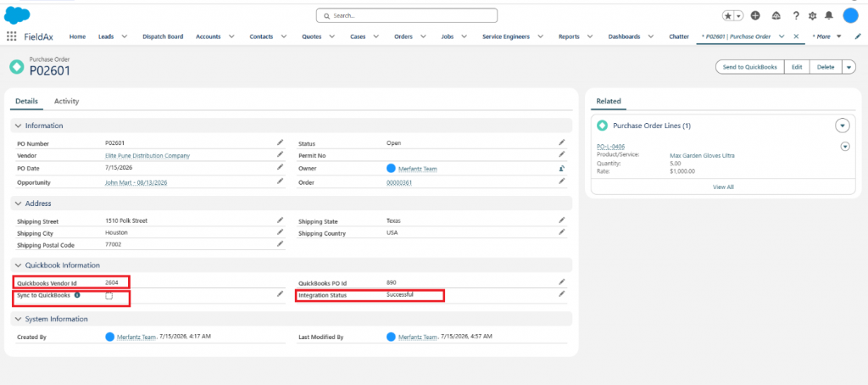Open the Help question mark icon
868x385 pixels.
point(795,15)
